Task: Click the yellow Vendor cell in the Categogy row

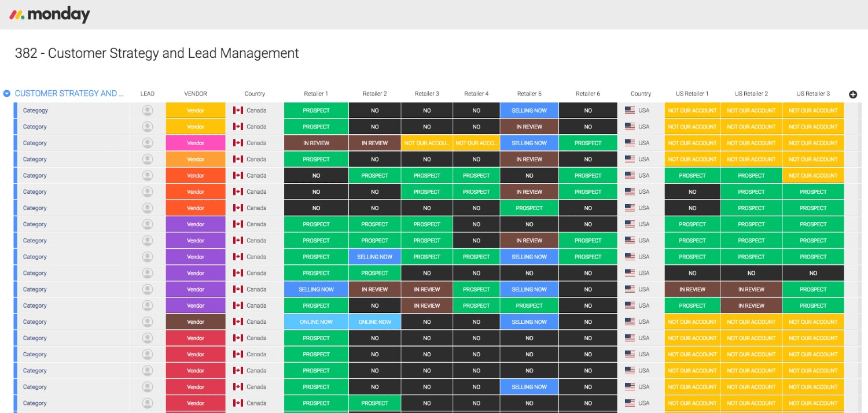Action: coord(196,110)
